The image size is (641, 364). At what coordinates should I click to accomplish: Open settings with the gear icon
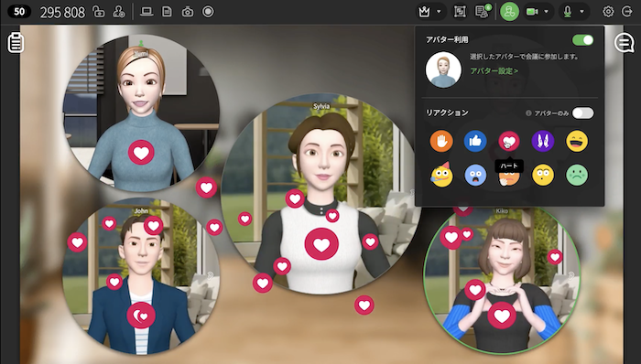click(x=608, y=12)
